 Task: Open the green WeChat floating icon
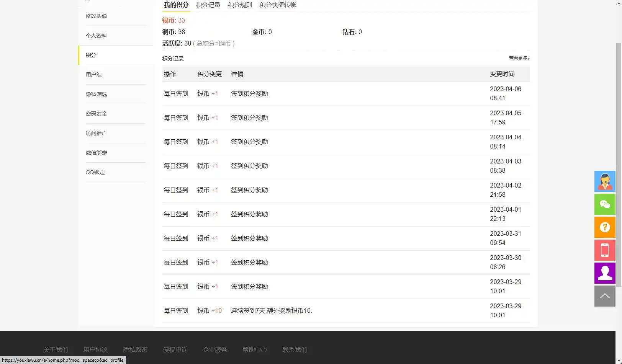605,204
